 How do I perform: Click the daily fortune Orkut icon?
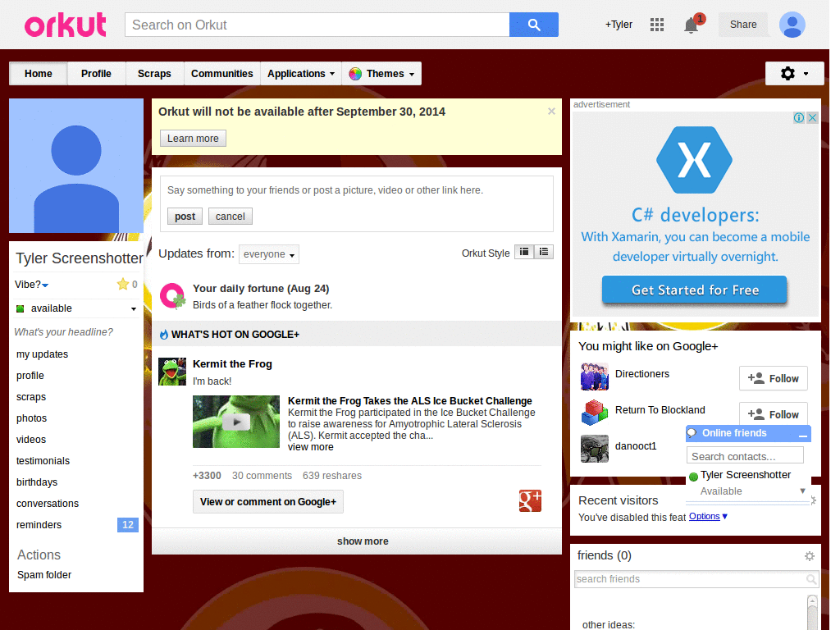[172, 295]
